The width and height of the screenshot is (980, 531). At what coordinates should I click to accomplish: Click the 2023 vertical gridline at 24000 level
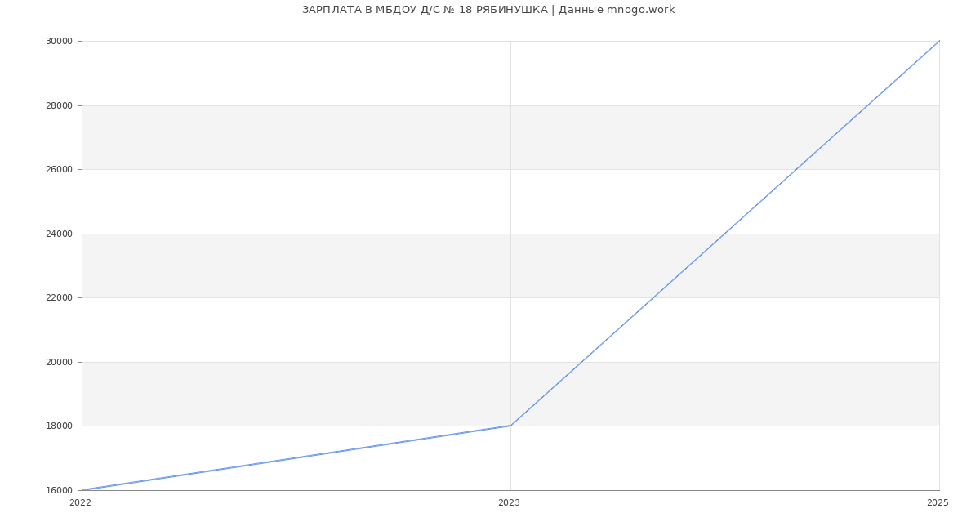tap(510, 234)
